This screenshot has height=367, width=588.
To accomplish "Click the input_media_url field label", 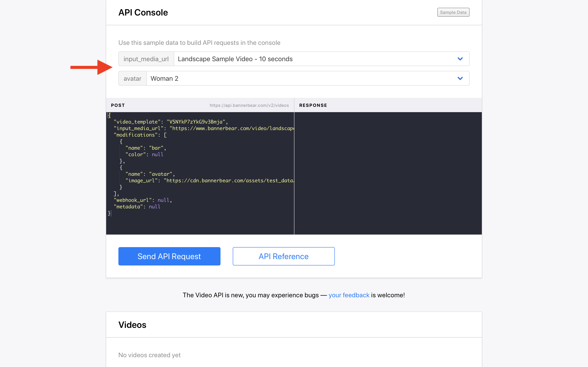I will click(x=146, y=59).
